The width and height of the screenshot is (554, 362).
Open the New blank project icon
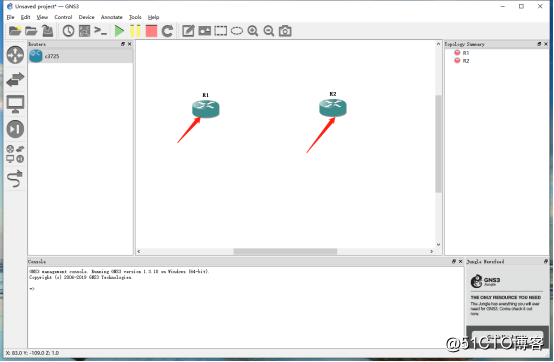click(15, 31)
